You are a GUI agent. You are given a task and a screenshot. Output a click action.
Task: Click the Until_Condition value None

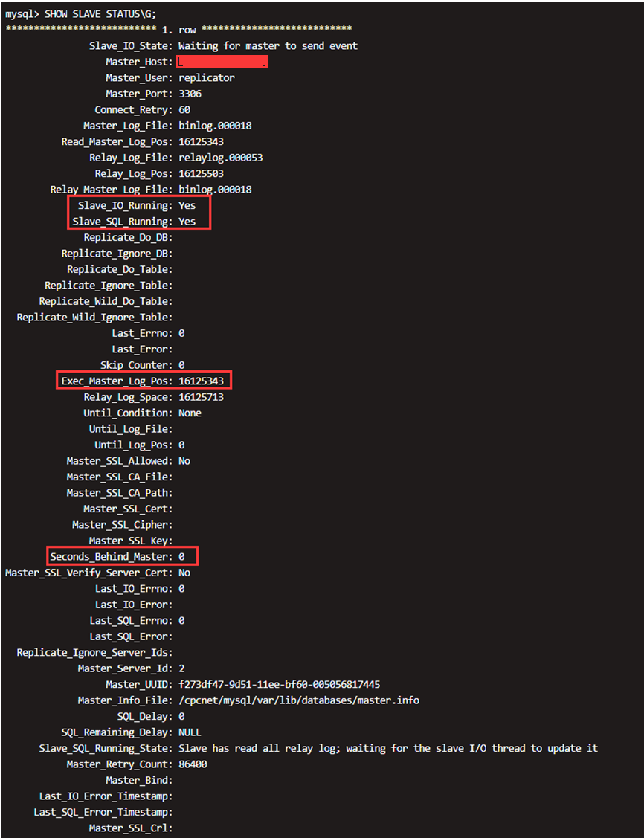[190, 413]
